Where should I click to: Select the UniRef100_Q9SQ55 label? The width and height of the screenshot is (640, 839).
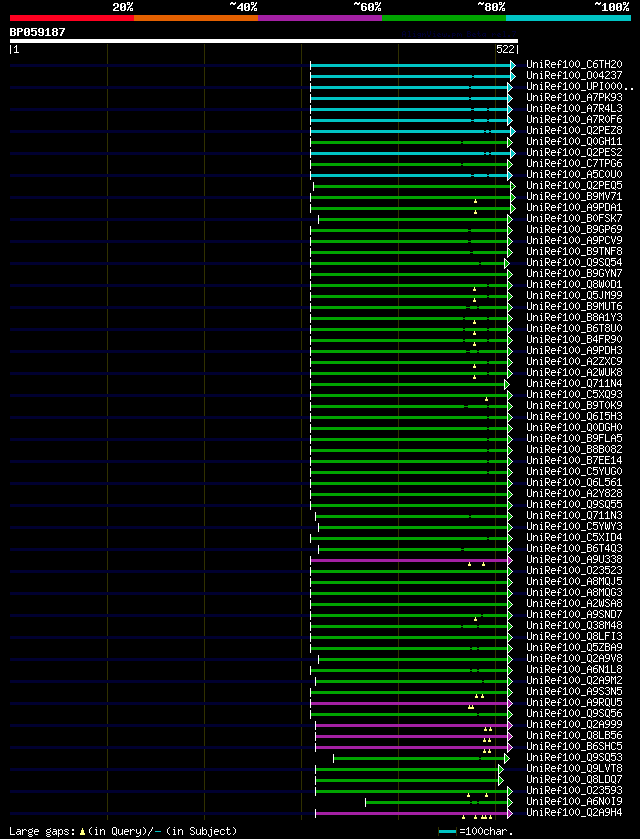(574, 504)
